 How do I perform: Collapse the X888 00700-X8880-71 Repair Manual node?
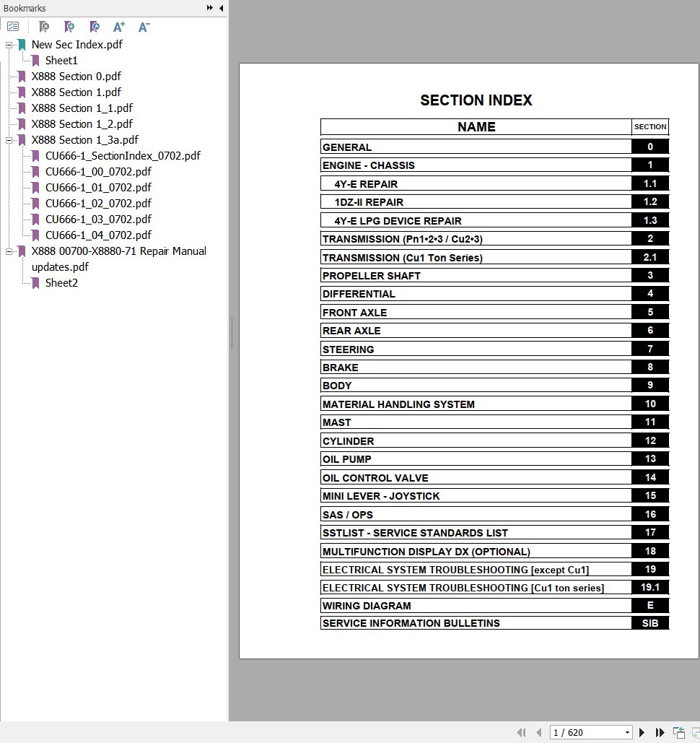pyautogui.click(x=9, y=251)
